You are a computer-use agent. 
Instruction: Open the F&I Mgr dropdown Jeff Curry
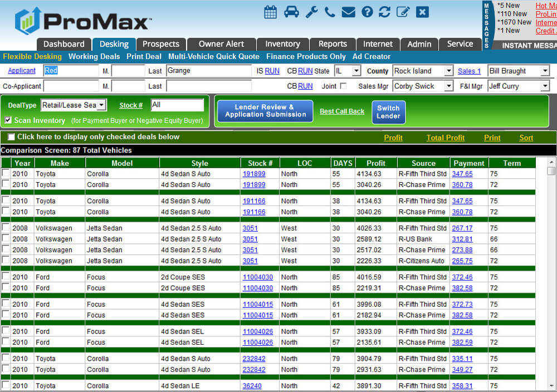point(545,86)
